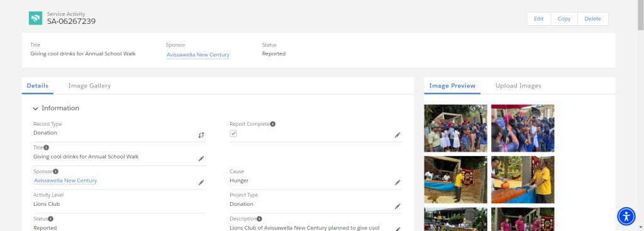Viewport: 644px width, 231px height.
Task: Click the Edit button
Action: 539,19
